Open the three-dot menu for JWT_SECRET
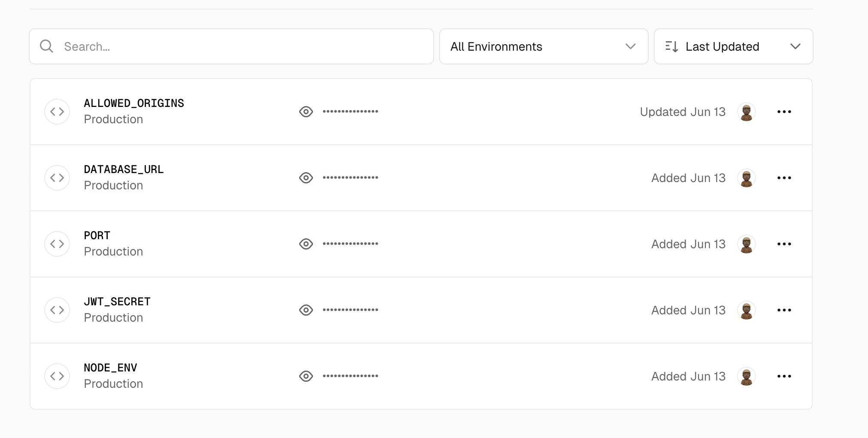 784,310
